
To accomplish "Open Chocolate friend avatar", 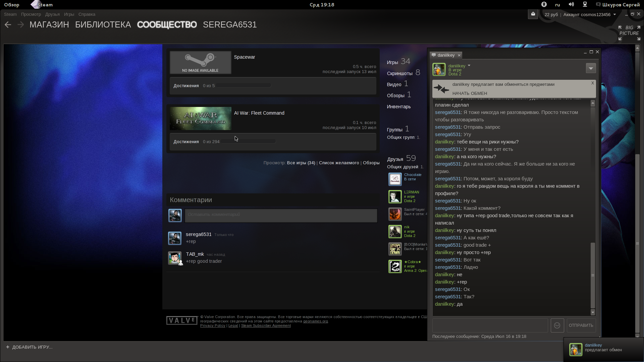I will [x=395, y=179].
